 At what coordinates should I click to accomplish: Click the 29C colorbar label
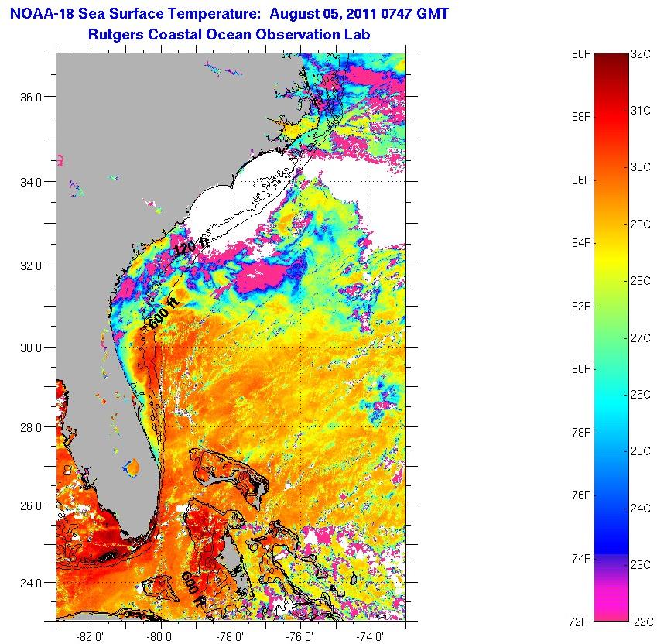(x=641, y=224)
